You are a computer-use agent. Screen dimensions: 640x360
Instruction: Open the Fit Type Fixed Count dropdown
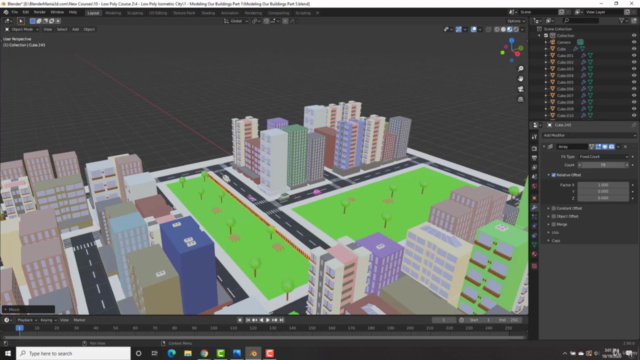[x=603, y=157]
